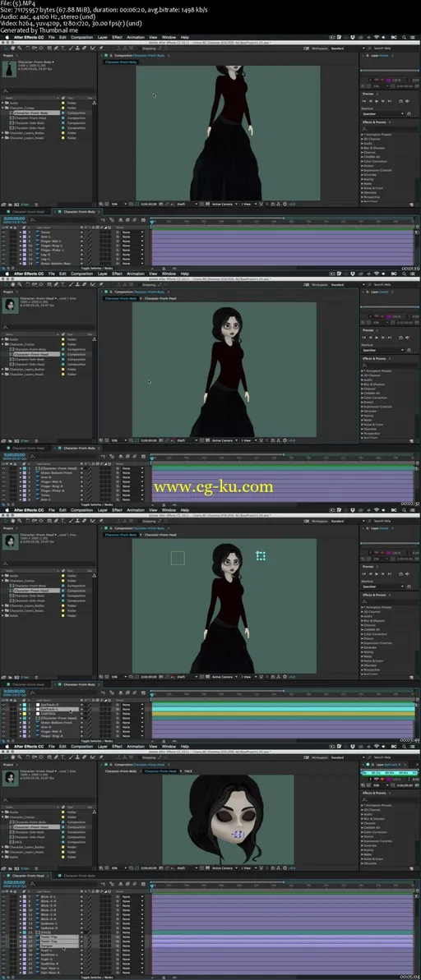
Task: Click the selected cyan null object in frame 00:03:49 viewer
Action: point(261,555)
